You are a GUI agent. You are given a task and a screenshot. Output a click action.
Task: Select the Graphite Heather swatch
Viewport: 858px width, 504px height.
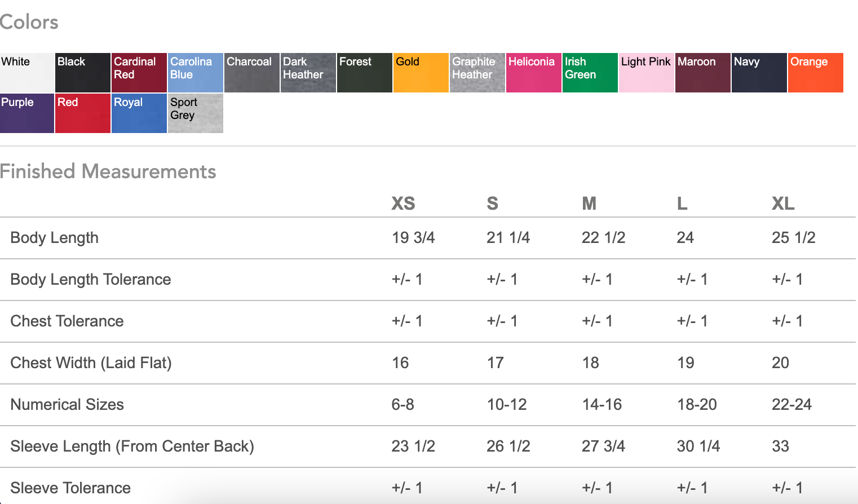point(477,73)
